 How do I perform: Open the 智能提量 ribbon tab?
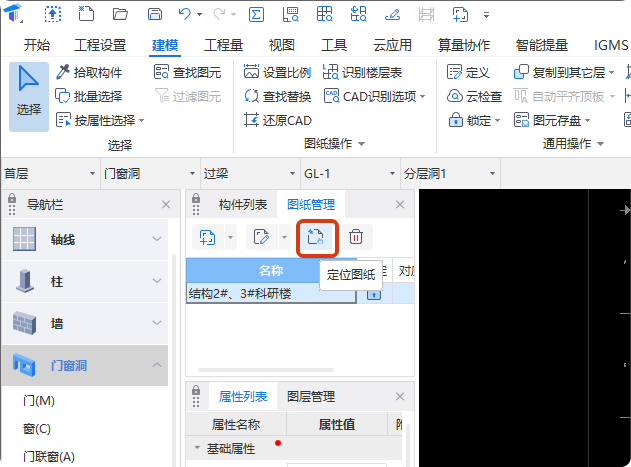pos(542,45)
